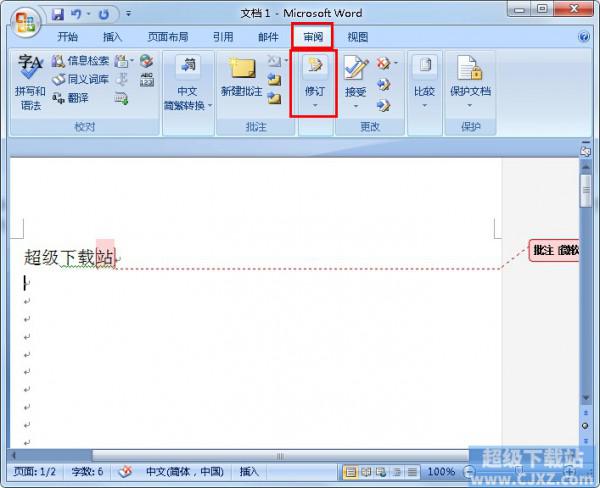600x488 pixels.
Task: Click the proofing status icon in status bar
Action: tap(125, 472)
